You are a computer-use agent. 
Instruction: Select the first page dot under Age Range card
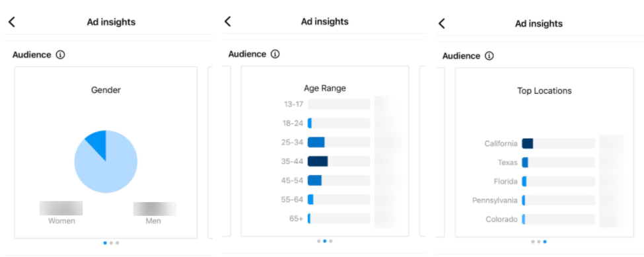pyautogui.click(x=319, y=241)
